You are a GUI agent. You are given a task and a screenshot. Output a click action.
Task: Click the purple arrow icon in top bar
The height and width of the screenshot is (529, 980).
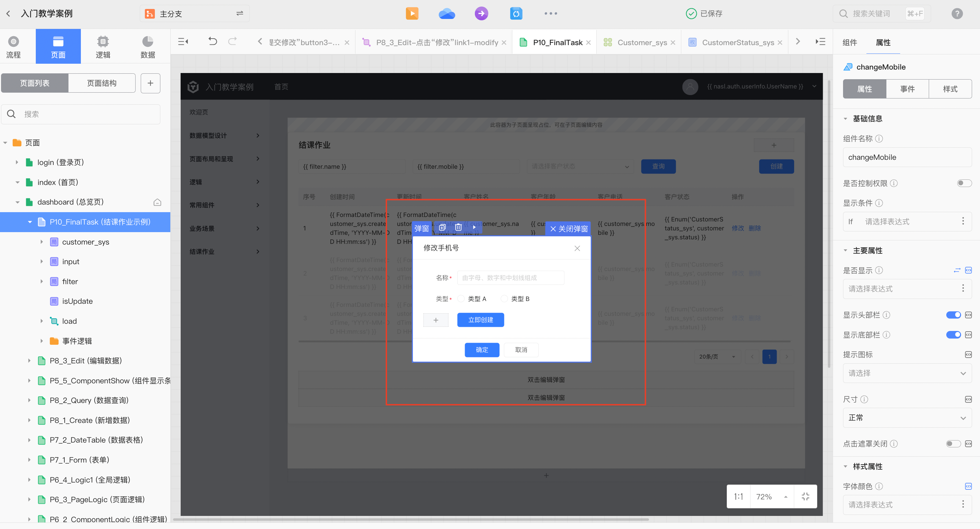481,14
